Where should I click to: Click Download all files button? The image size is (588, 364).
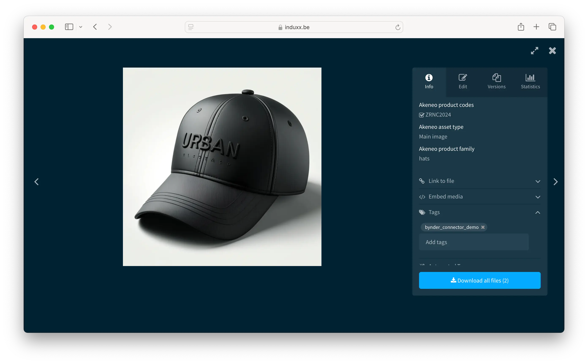pos(479,280)
